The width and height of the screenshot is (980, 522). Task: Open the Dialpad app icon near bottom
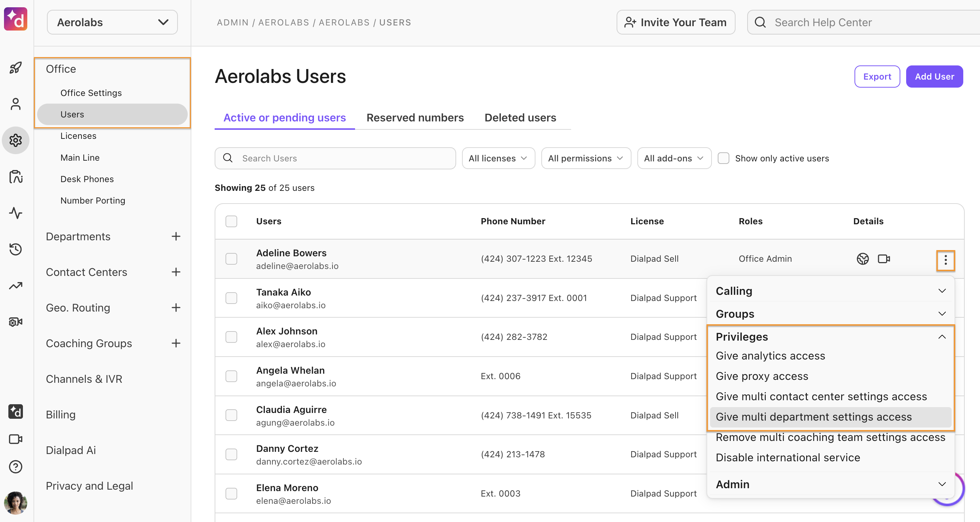pyautogui.click(x=16, y=411)
